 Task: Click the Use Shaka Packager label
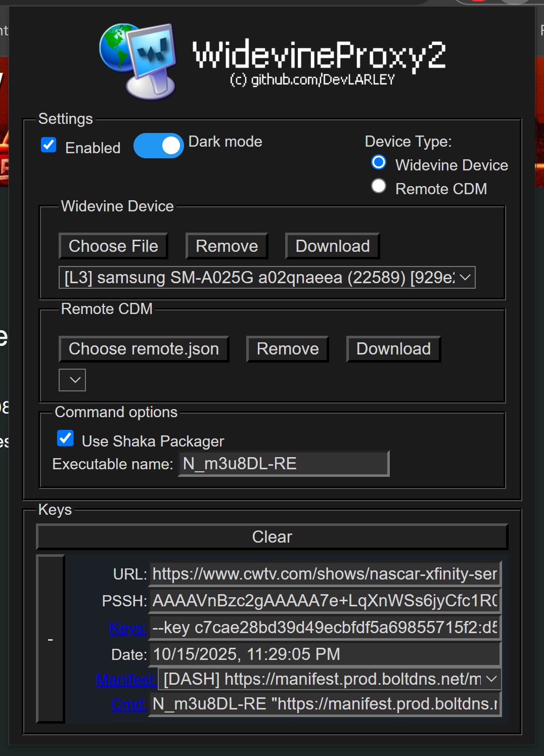pyautogui.click(x=153, y=441)
